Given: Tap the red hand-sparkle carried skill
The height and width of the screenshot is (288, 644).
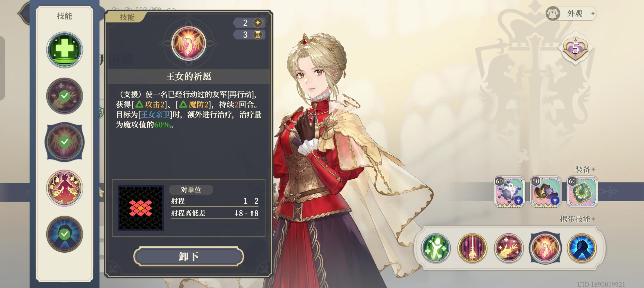Looking at the screenshot, I should [x=509, y=248].
